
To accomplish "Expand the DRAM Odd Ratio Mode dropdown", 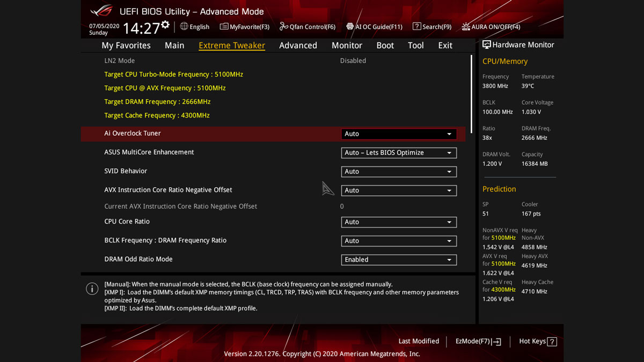I will [399, 260].
